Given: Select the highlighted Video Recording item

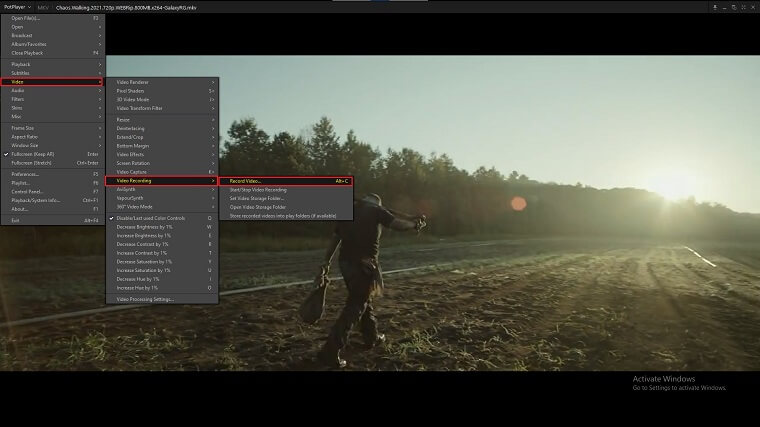Looking at the screenshot, I should (161, 181).
